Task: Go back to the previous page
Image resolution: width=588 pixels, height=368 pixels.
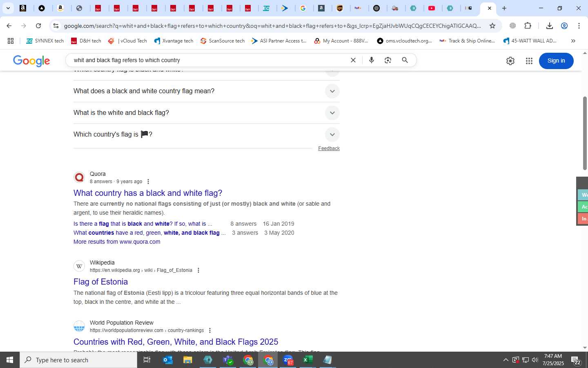Action: pyautogui.click(x=9, y=26)
